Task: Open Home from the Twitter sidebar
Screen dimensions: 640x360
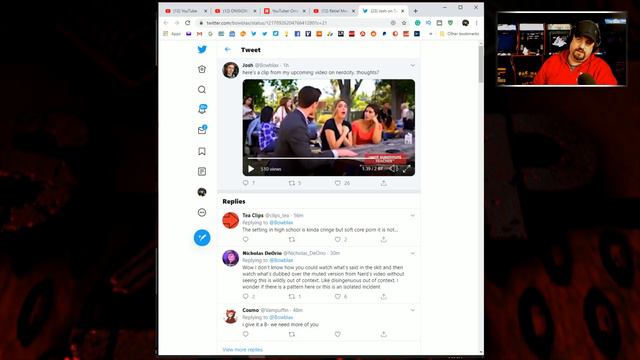Action: click(x=202, y=69)
